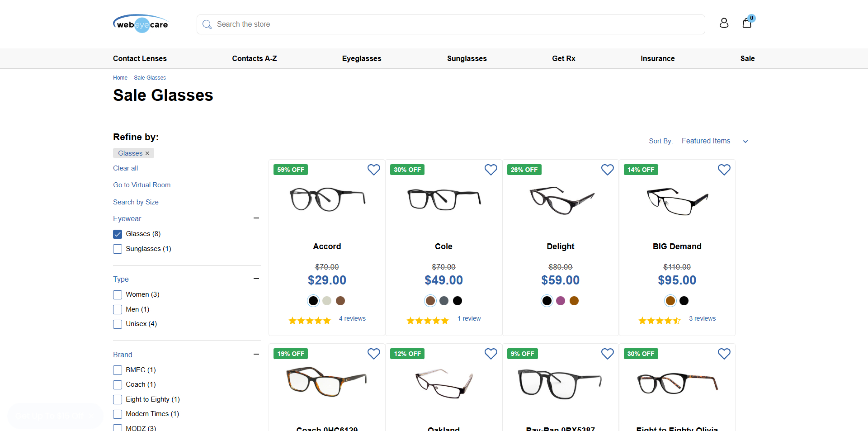Open the Eyeglasses menu
Viewport: 868px width, 431px height.
click(361, 58)
